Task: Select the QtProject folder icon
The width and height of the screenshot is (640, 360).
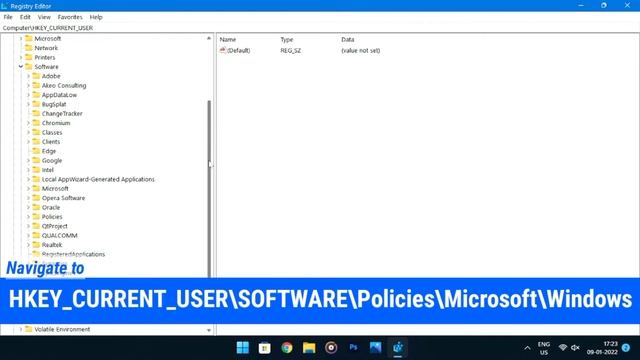Action: pos(36,226)
